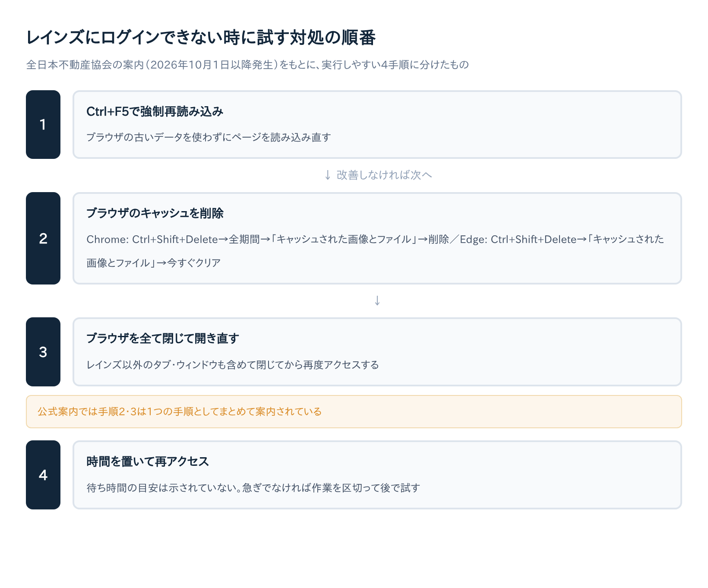
Task: Click the title ブラウザを全て閉じて開き直す
Action: pyautogui.click(x=163, y=338)
